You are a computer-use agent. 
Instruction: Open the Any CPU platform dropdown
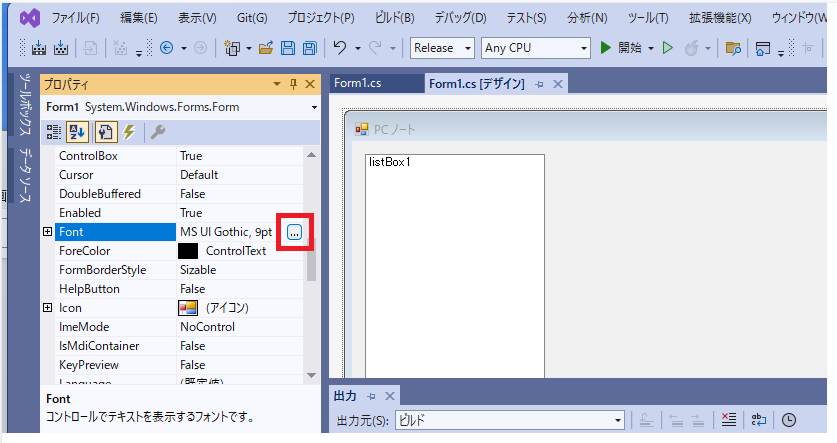tap(535, 48)
